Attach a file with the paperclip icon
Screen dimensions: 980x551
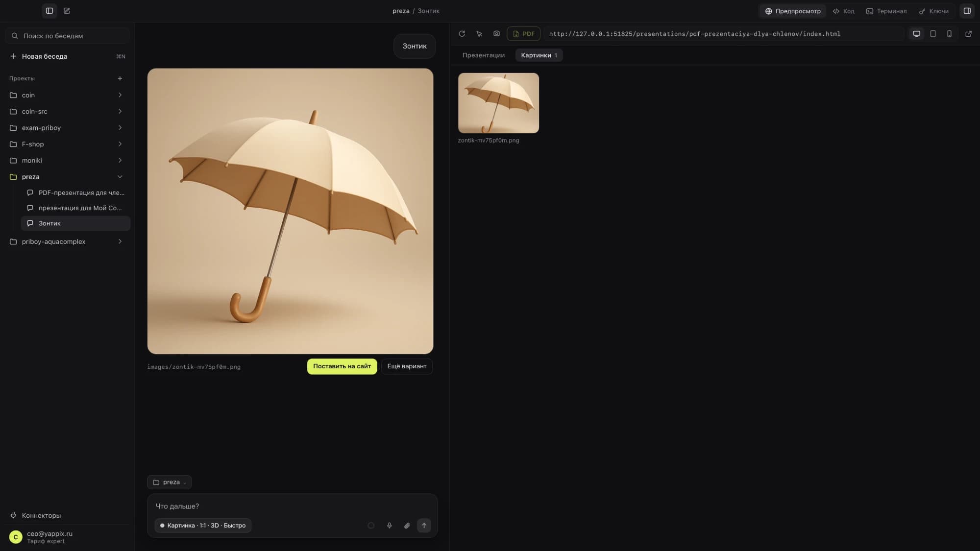tap(407, 526)
